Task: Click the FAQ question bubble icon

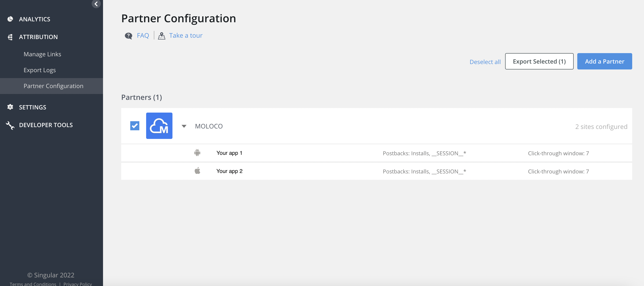Action: (128, 36)
